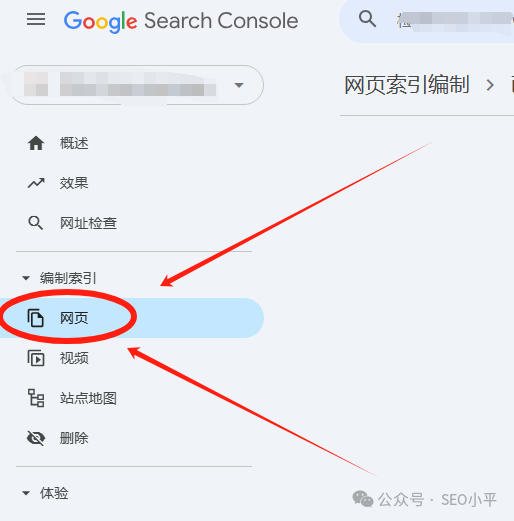Select the 网页 index report item
Screen dimensions: 514x521
[132, 318]
